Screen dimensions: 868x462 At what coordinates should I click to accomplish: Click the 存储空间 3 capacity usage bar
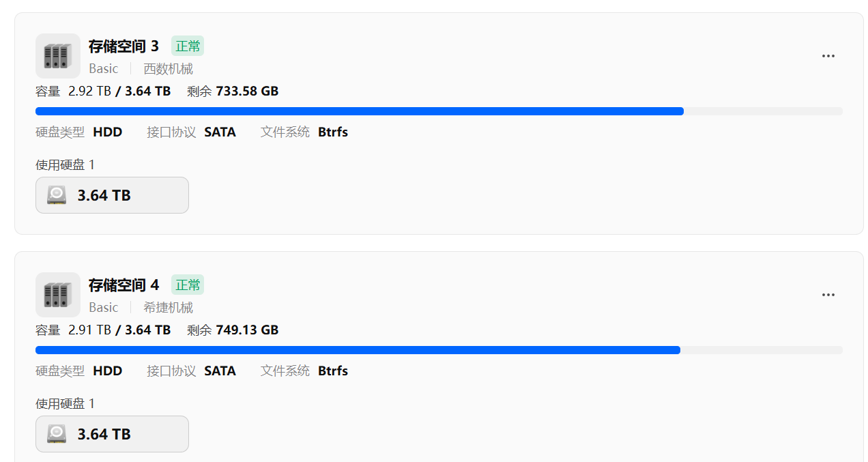click(438, 111)
